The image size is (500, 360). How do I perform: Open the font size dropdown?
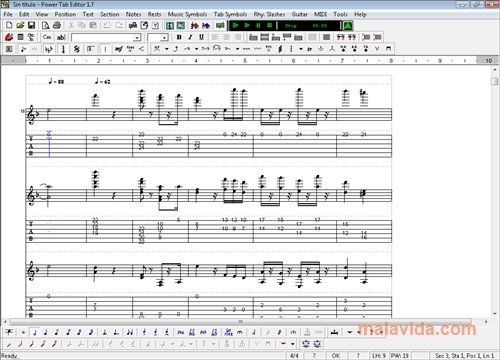(164, 38)
